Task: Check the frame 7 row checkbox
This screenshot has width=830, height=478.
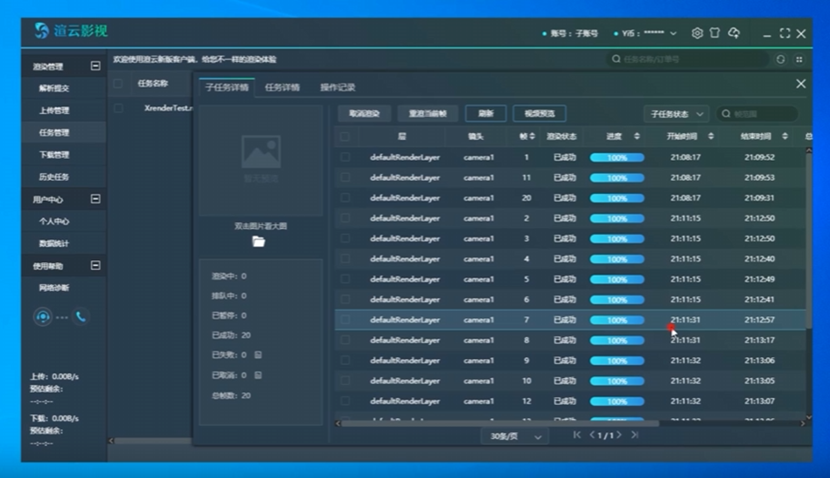Action: coord(345,320)
